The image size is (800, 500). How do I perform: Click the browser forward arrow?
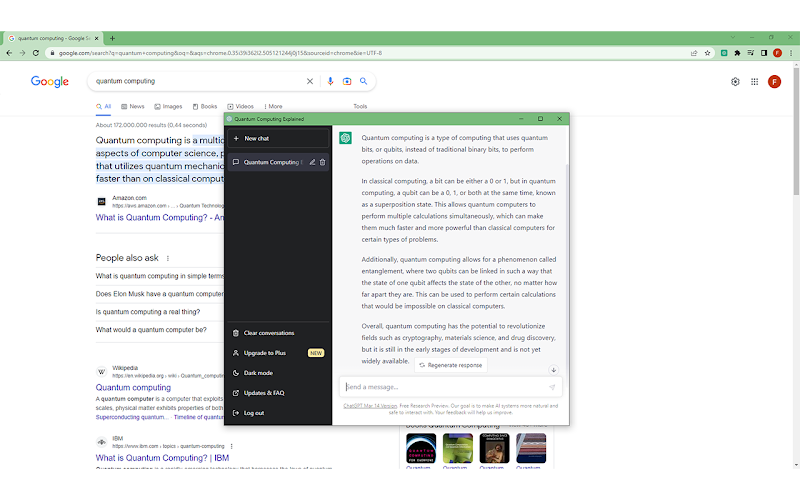(x=22, y=53)
